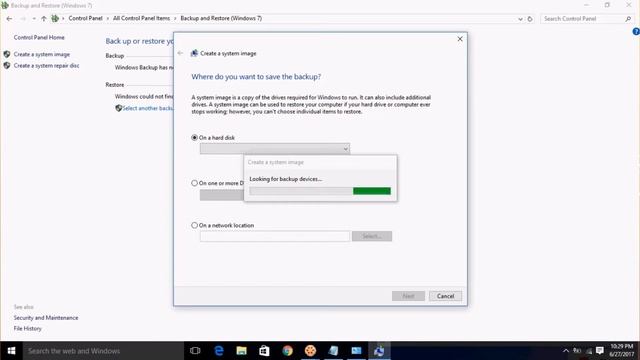Click the Create a system image title icon

click(194, 53)
